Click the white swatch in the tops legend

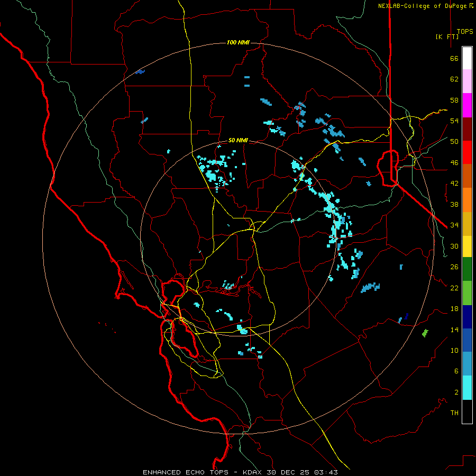[x=467, y=58]
